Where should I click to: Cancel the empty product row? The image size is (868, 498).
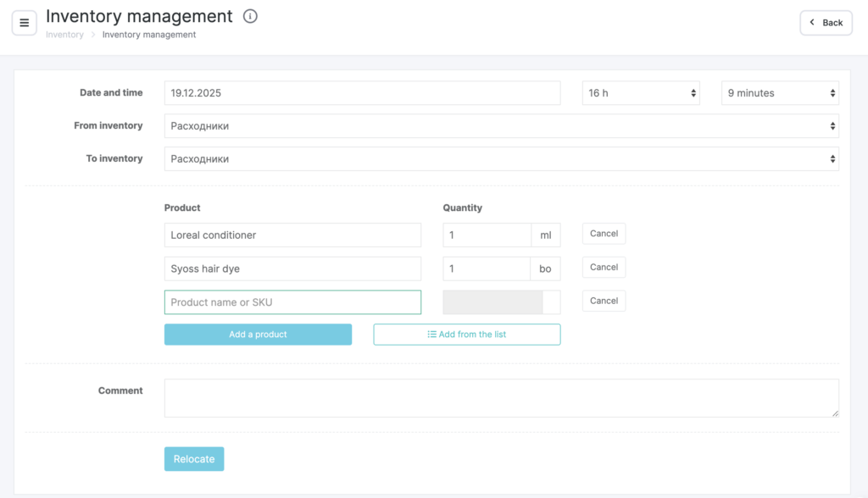[x=604, y=302]
